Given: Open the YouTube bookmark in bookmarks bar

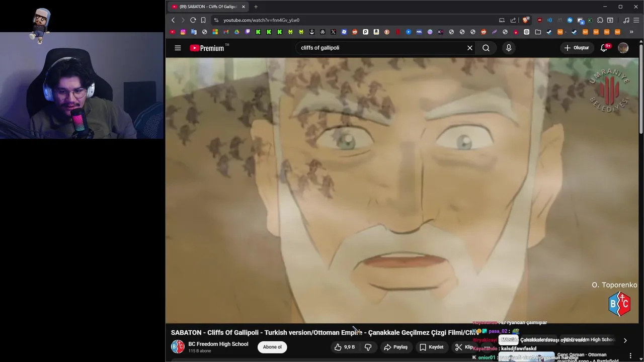Looking at the screenshot, I should click(173, 32).
